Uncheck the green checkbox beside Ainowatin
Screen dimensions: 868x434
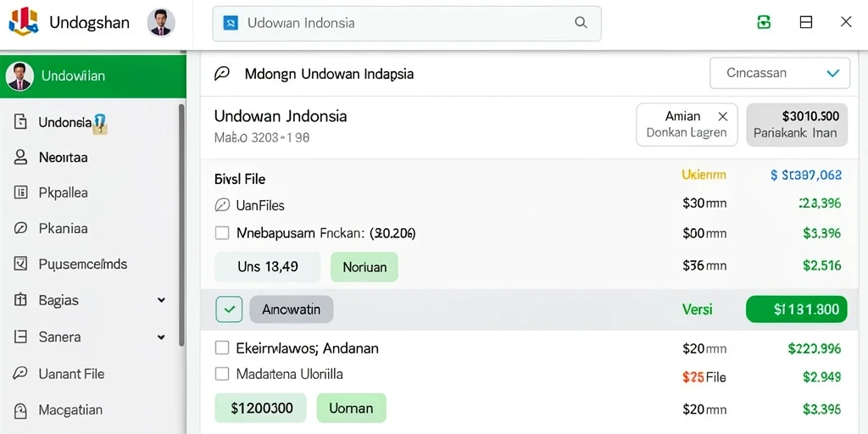[229, 309]
